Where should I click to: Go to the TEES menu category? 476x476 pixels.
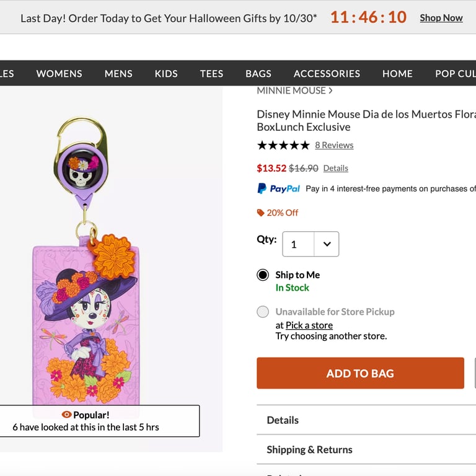click(x=211, y=73)
